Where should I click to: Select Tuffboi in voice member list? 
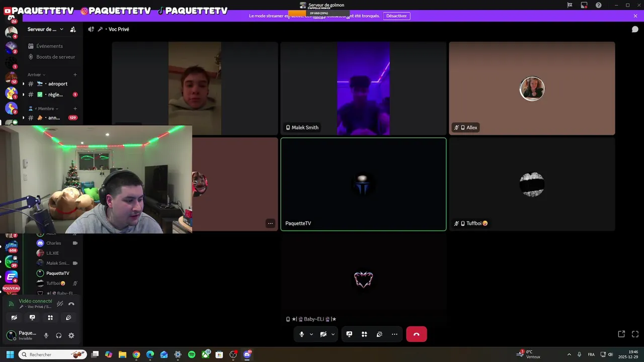pyautogui.click(x=57, y=283)
